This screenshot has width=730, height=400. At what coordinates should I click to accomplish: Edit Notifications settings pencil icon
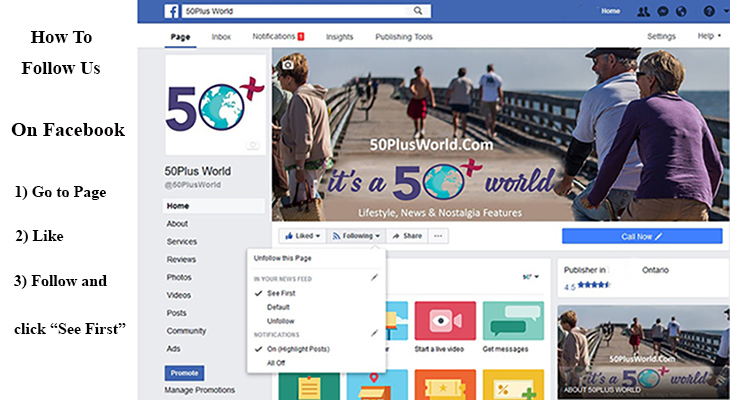[374, 333]
